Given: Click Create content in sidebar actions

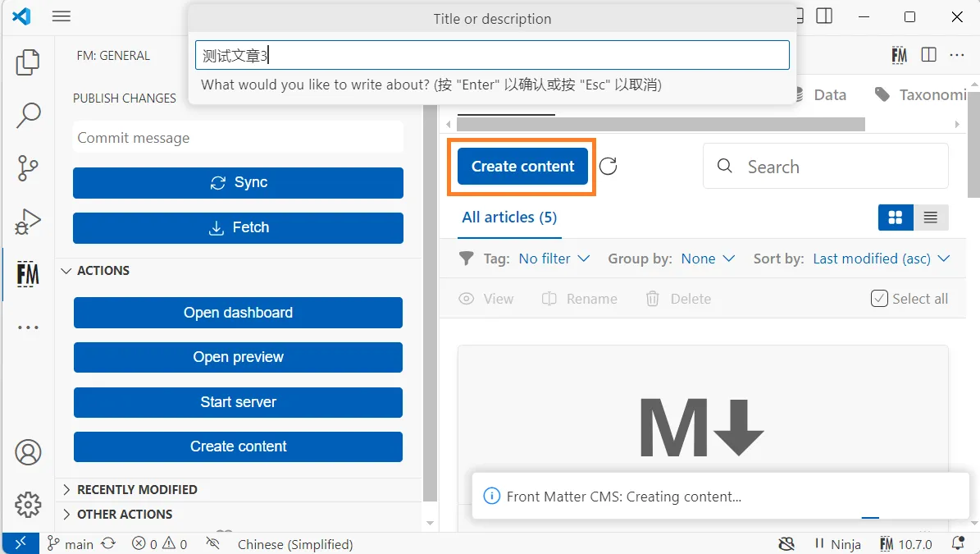Looking at the screenshot, I should [238, 446].
